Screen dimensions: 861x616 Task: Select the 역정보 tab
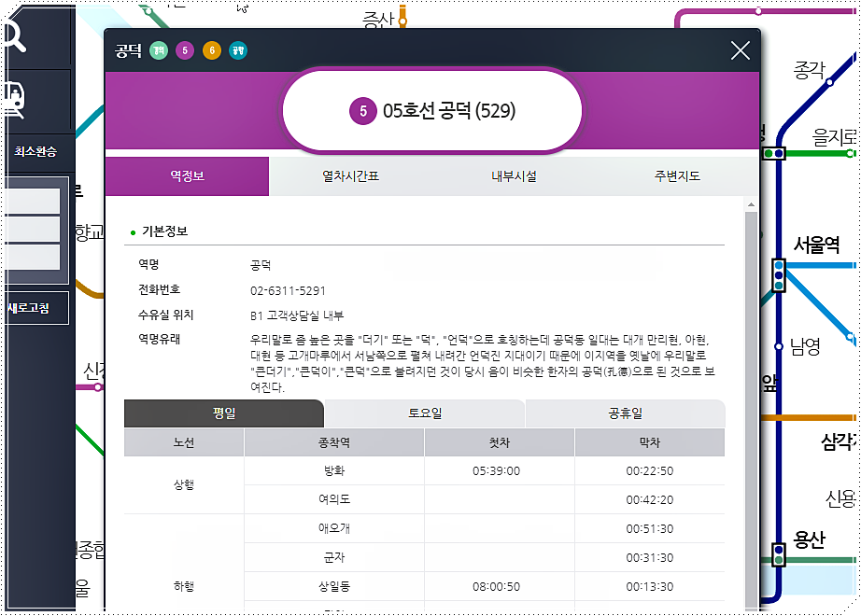186,176
